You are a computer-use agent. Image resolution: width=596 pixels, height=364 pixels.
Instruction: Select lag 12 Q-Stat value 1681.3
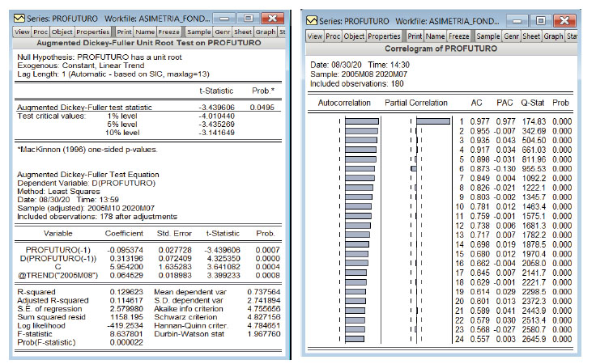click(x=534, y=226)
